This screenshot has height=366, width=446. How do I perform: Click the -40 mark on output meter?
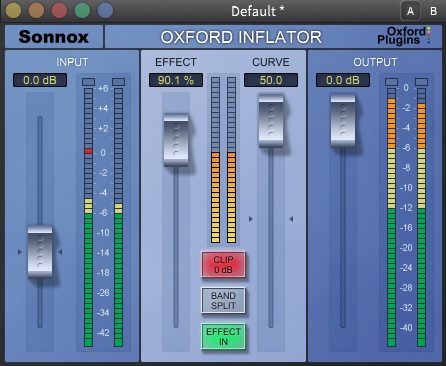406,328
